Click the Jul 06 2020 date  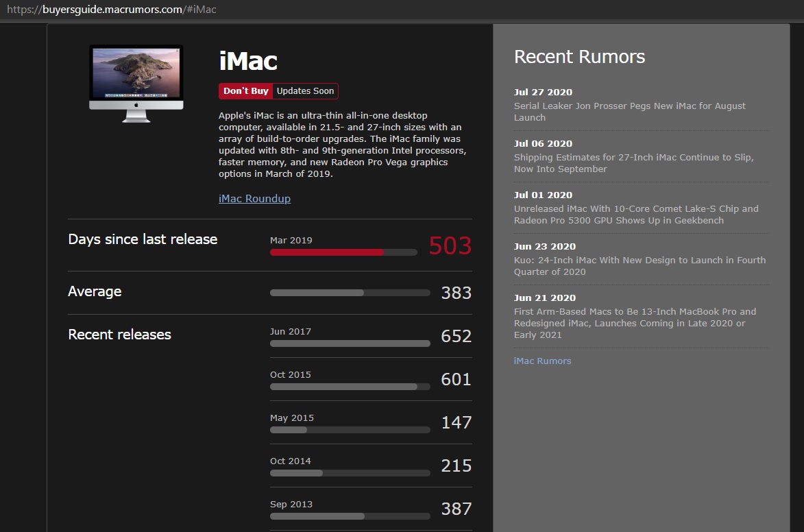(x=543, y=144)
